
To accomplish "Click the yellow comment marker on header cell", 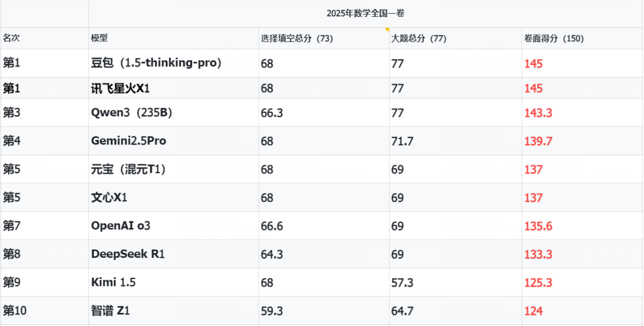I will coord(387,29).
